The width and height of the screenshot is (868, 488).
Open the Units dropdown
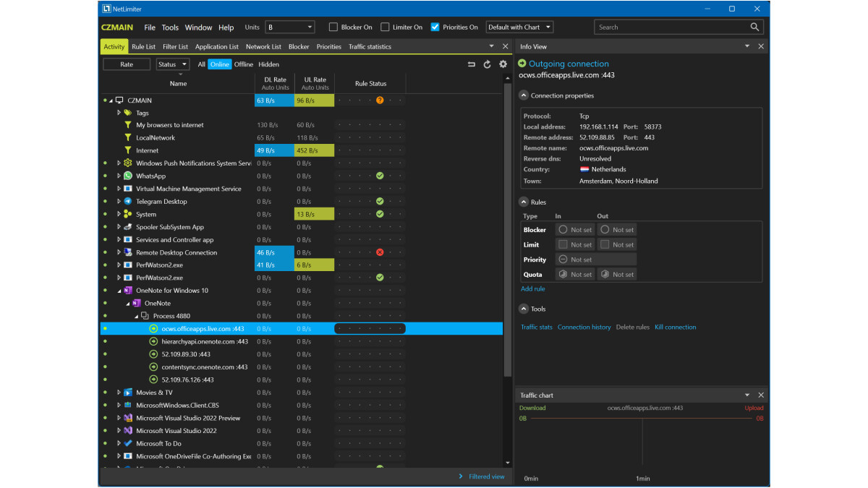click(290, 27)
